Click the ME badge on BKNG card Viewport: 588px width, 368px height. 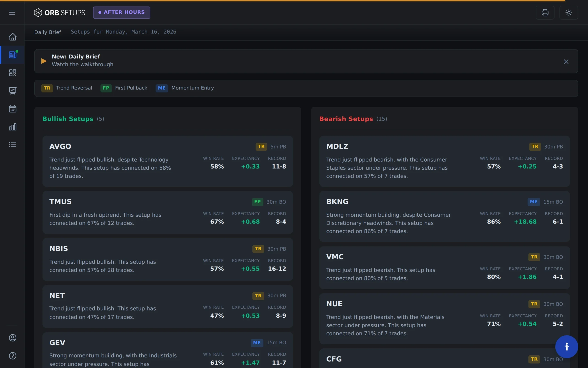pos(534,202)
